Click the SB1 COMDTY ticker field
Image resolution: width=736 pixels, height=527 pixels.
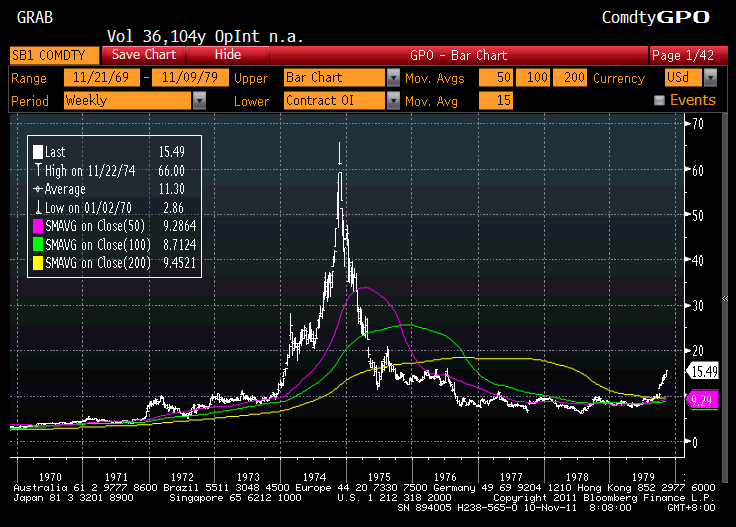click(54, 55)
